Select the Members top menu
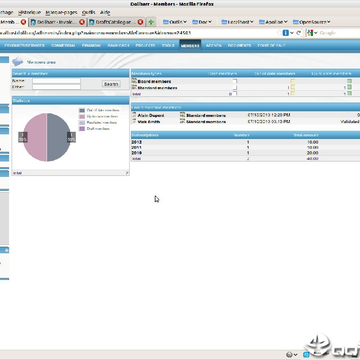Image resolution: width=360 pixels, height=360 pixels. (x=190, y=46)
